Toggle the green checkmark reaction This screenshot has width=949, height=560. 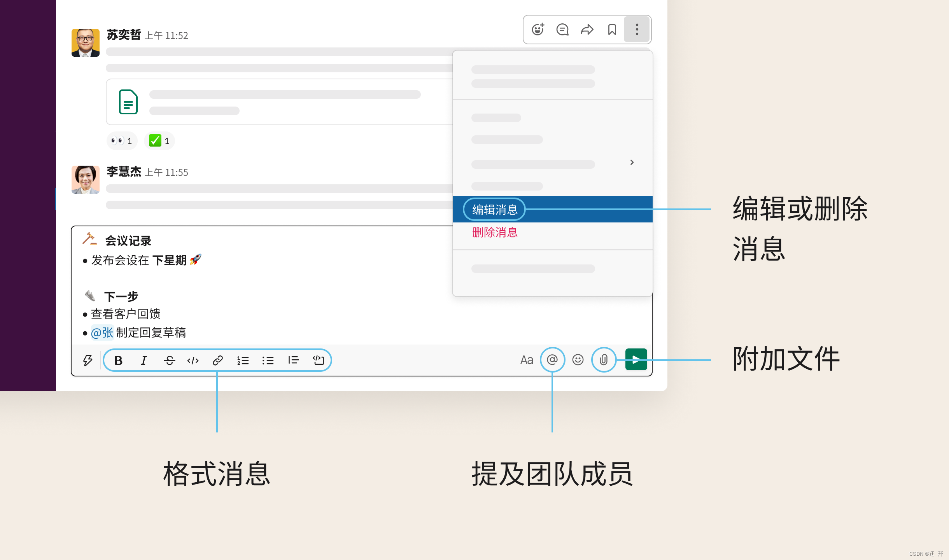coord(159,141)
